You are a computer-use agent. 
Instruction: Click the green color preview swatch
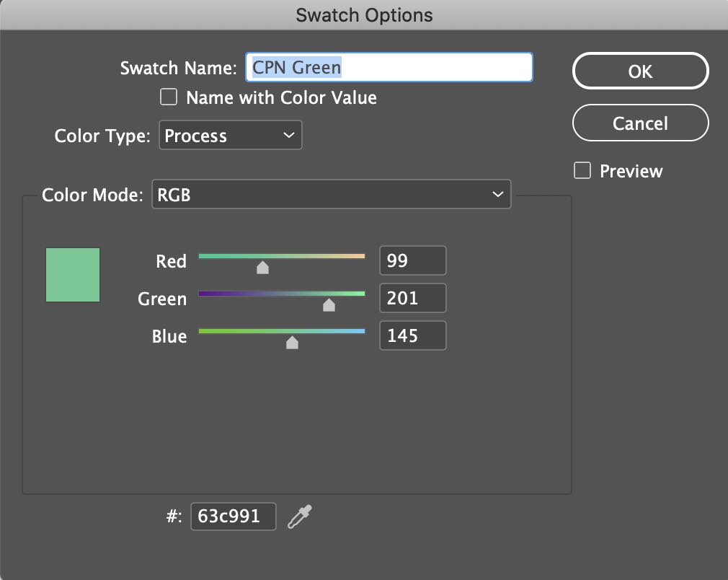coord(73,275)
